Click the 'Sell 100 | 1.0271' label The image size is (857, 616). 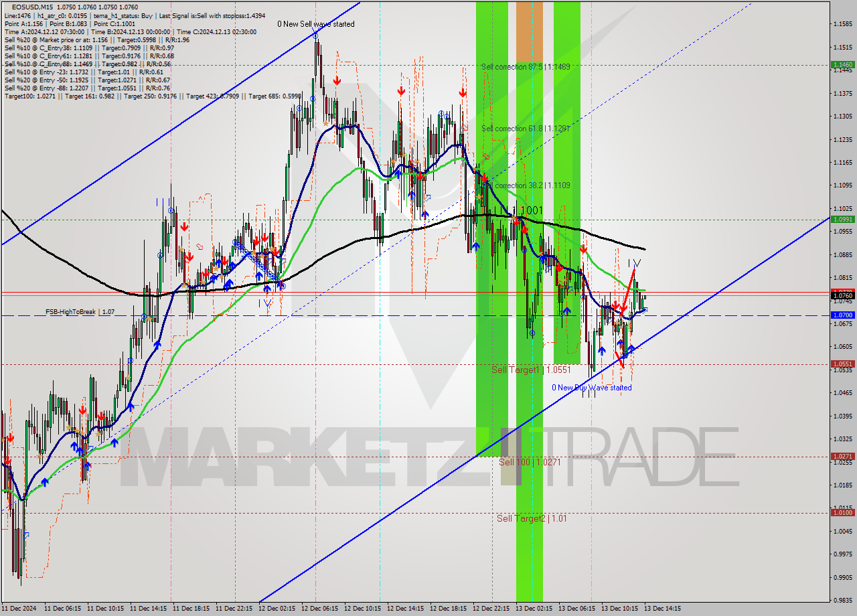click(529, 462)
